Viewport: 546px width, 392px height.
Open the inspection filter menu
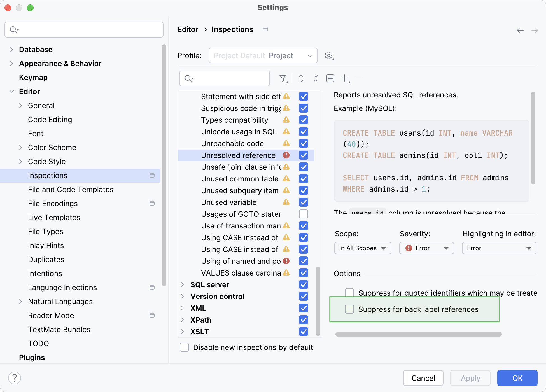[283, 78]
